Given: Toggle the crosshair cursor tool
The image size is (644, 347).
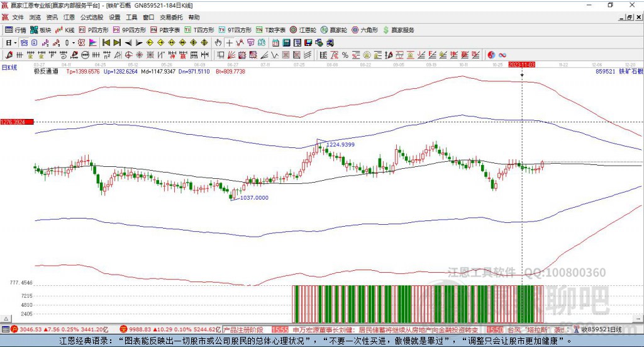Looking at the screenshot, I should coord(229,42).
